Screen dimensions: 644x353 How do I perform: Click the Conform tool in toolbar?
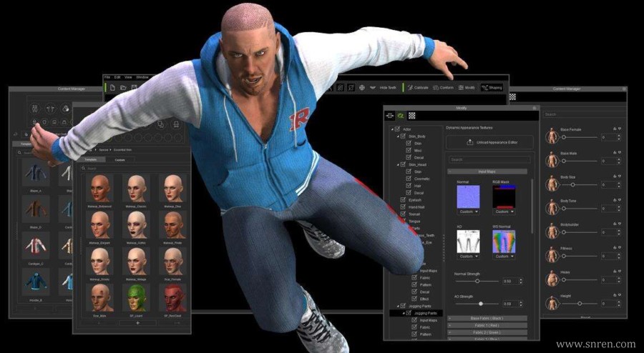coord(443,88)
